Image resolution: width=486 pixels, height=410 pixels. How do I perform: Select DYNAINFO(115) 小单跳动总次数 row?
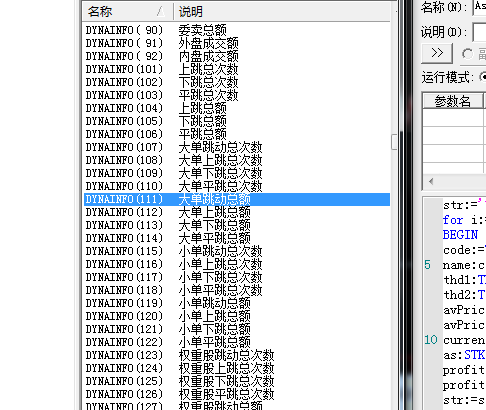tap(237, 251)
